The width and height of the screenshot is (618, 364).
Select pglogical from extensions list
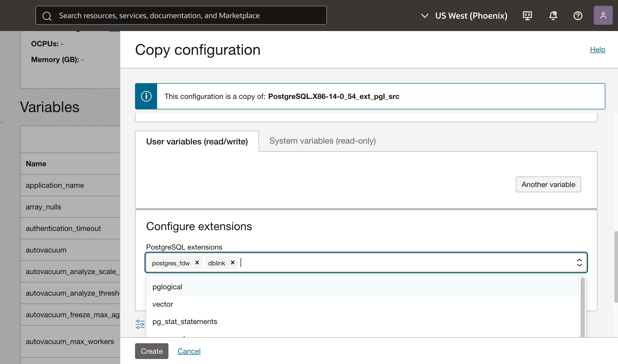click(167, 287)
